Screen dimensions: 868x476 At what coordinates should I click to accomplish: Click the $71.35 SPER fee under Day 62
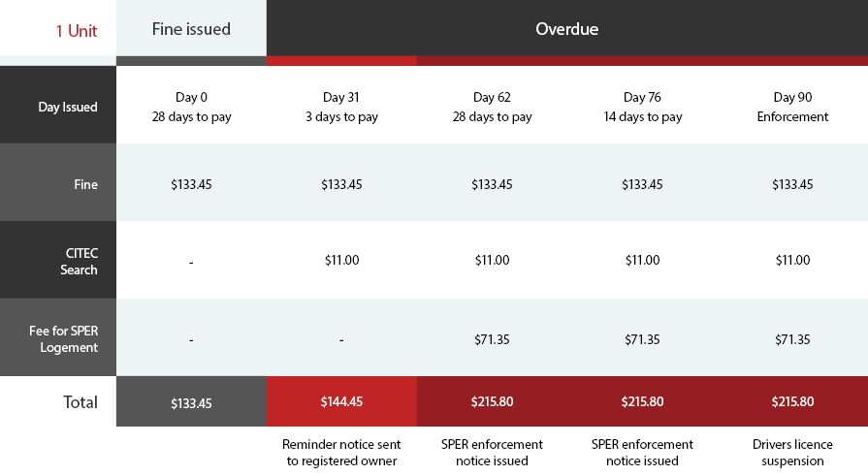coord(492,339)
